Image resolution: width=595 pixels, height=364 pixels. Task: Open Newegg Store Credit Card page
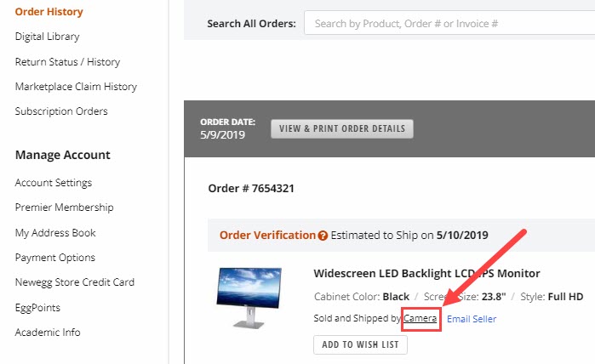point(75,282)
